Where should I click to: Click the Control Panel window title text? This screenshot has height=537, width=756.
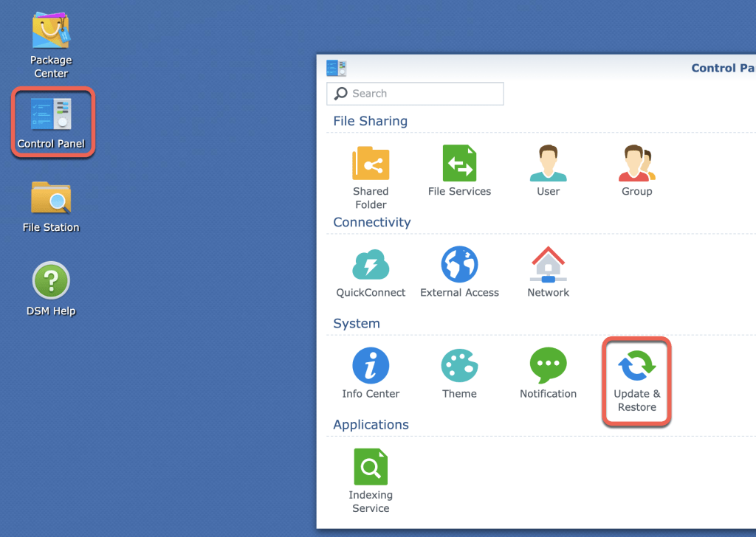724,68
